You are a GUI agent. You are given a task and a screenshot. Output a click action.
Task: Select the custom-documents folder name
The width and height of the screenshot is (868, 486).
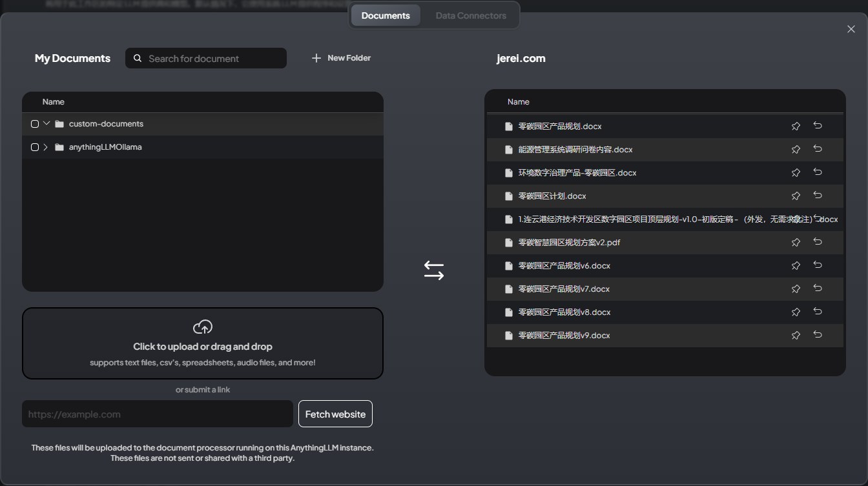coord(106,124)
